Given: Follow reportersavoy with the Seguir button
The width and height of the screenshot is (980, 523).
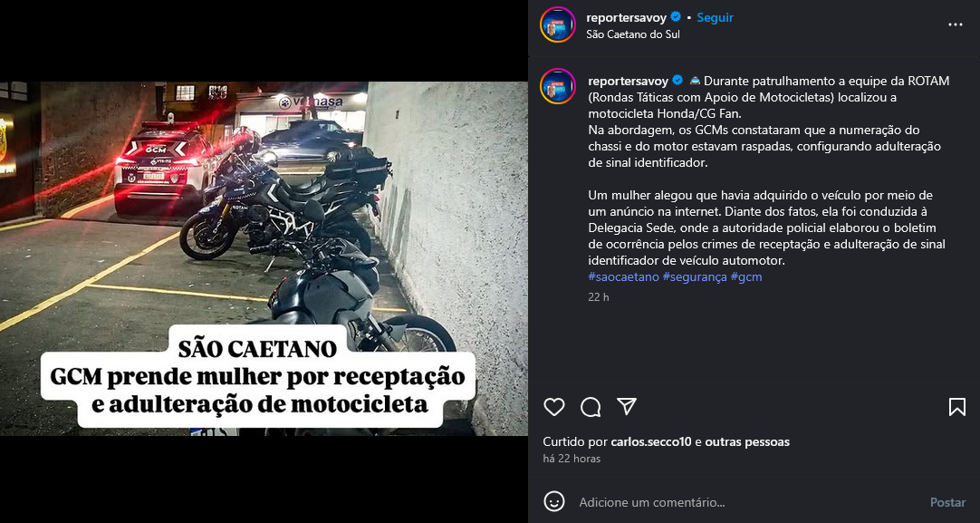Looking at the screenshot, I should point(715,17).
